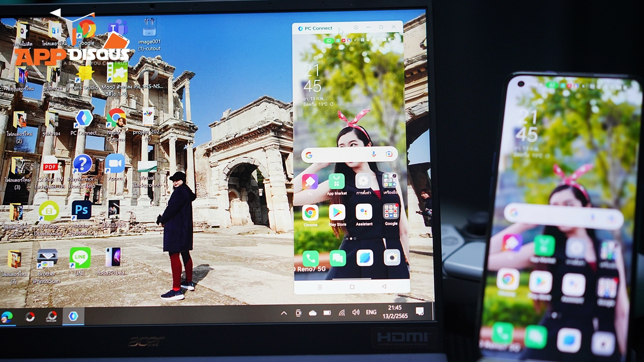Select the 4K Video Downloader shortcut

pyautogui.click(x=48, y=218)
